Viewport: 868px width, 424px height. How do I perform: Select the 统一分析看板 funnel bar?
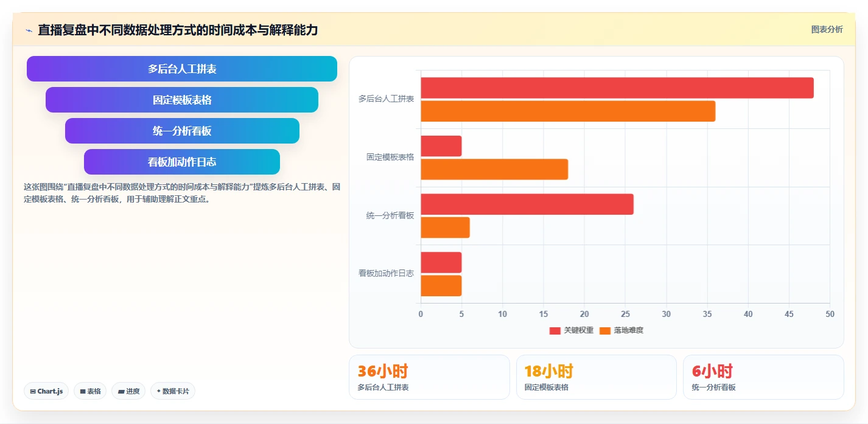(182, 131)
